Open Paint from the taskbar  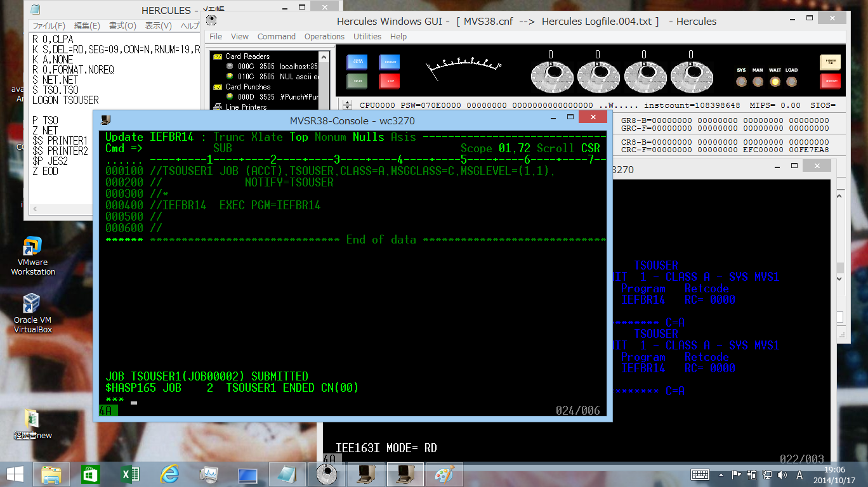tap(445, 474)
